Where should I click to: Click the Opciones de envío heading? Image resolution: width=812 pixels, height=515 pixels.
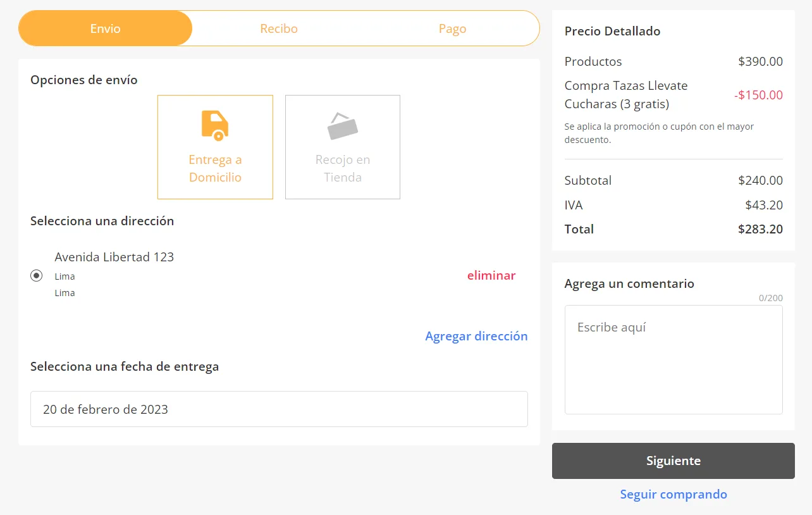pos(84,80)
